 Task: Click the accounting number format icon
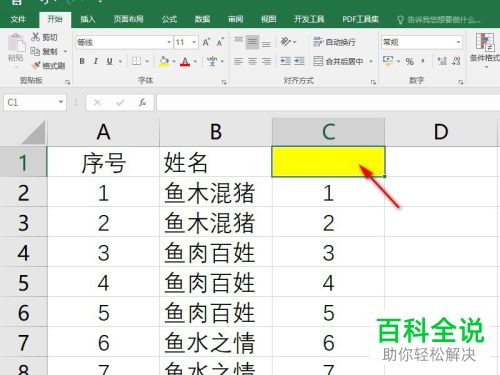[x=388, y=61]
